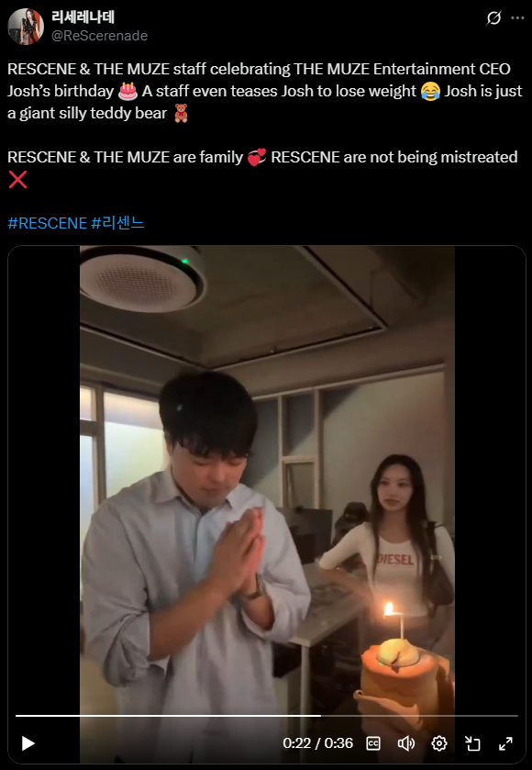Open the 리세레나데 display name
532x770 pixels.
tap(83, 17)
